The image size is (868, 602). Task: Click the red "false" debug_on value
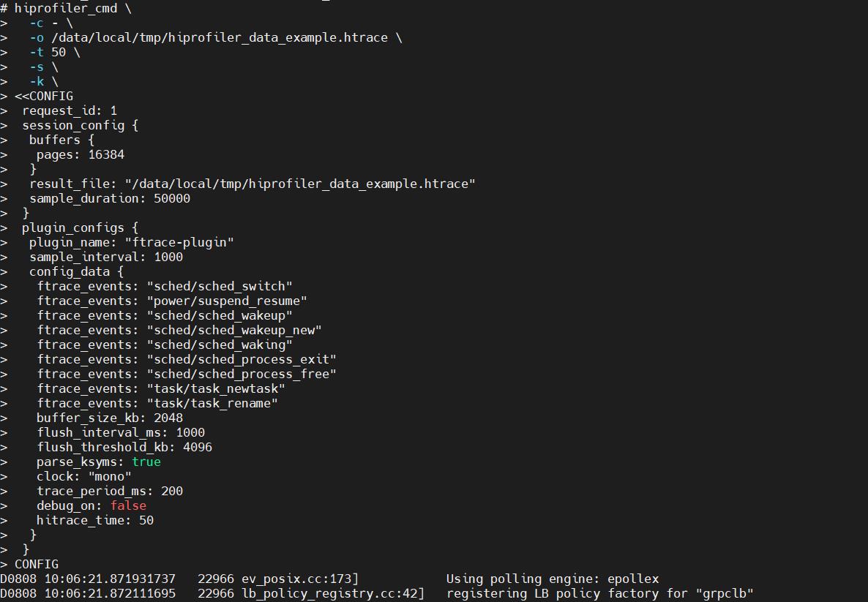[x=128, y=505]
